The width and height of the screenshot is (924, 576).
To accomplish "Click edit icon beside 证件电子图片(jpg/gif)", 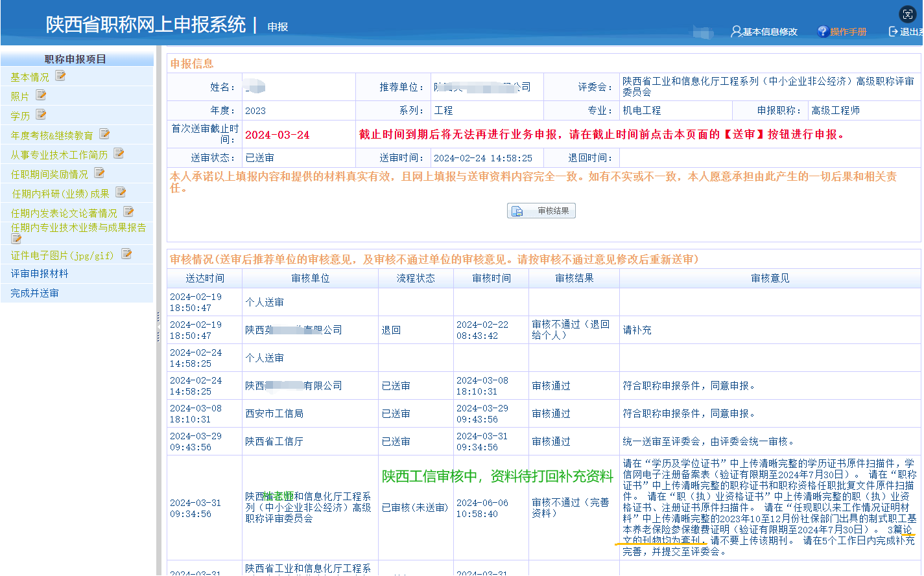I will point(126,254).
